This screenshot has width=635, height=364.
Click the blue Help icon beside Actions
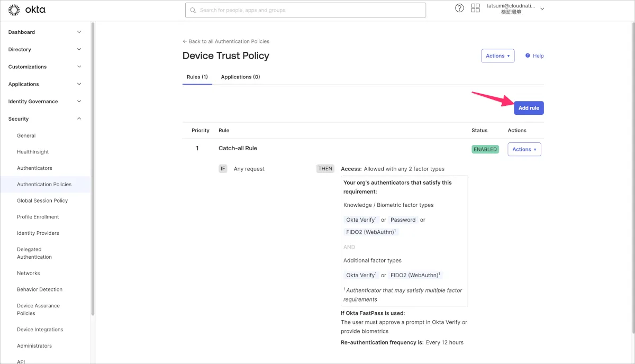pyautogui.click(x=528, y=56)
